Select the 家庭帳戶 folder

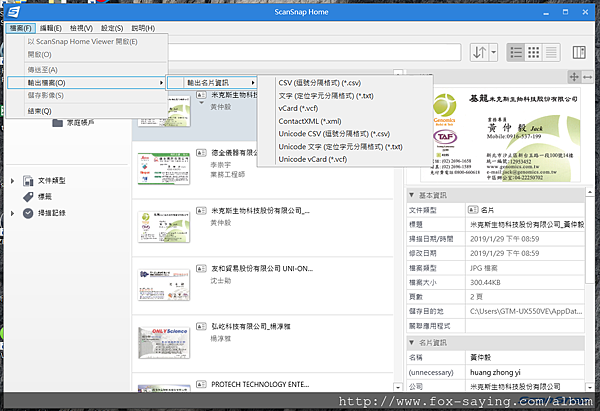coord(73,122)
